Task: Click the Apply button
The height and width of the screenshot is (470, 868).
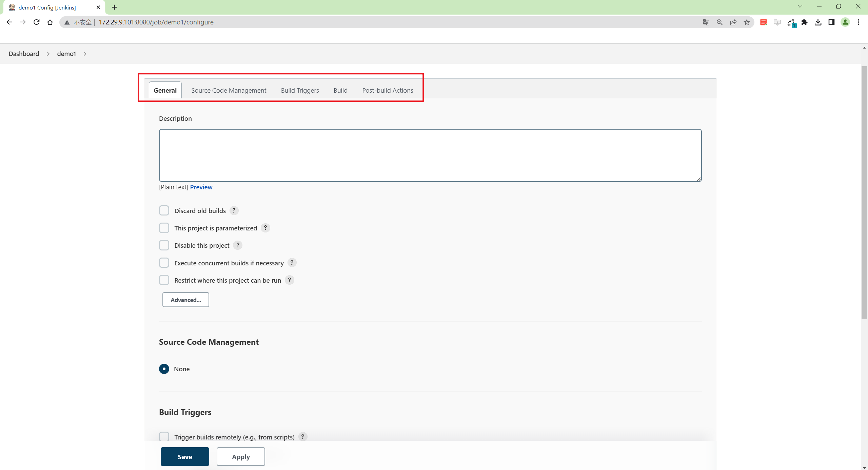Action: [x=241, y=457]
